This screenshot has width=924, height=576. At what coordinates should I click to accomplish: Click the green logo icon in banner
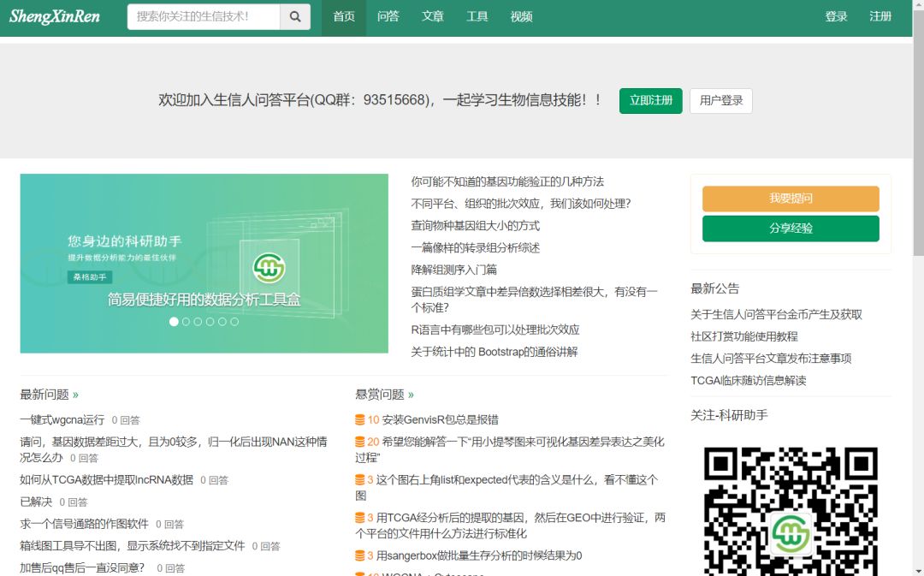coord(269,268)
